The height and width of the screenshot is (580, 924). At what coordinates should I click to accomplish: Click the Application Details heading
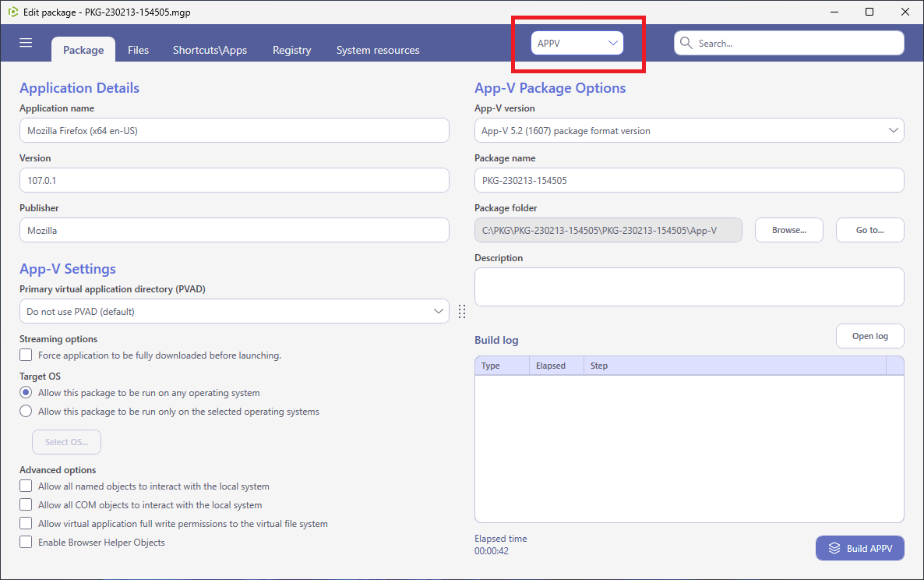pyautogui.click(x=79, y=88)
